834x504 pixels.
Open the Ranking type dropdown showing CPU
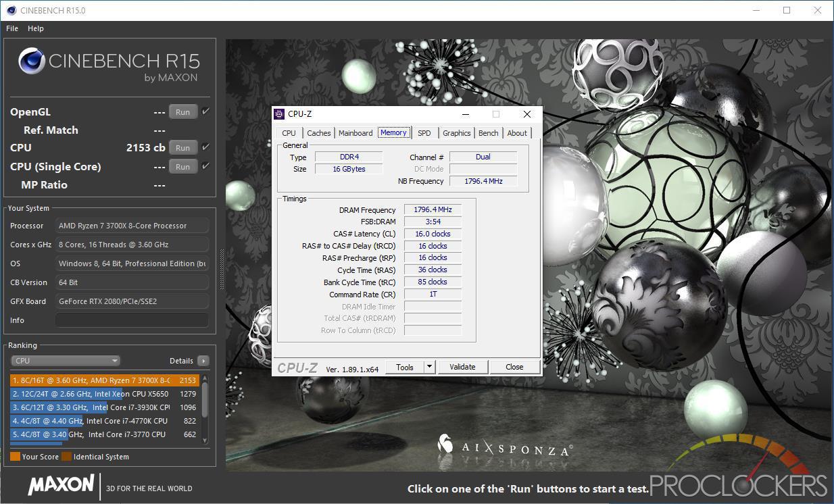(x=66, y=361)
